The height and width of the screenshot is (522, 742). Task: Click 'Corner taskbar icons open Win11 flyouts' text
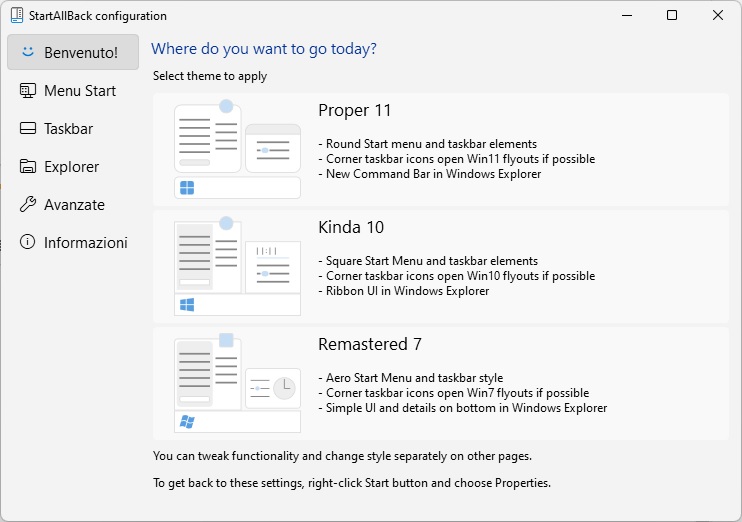click(x=456, y=159)
